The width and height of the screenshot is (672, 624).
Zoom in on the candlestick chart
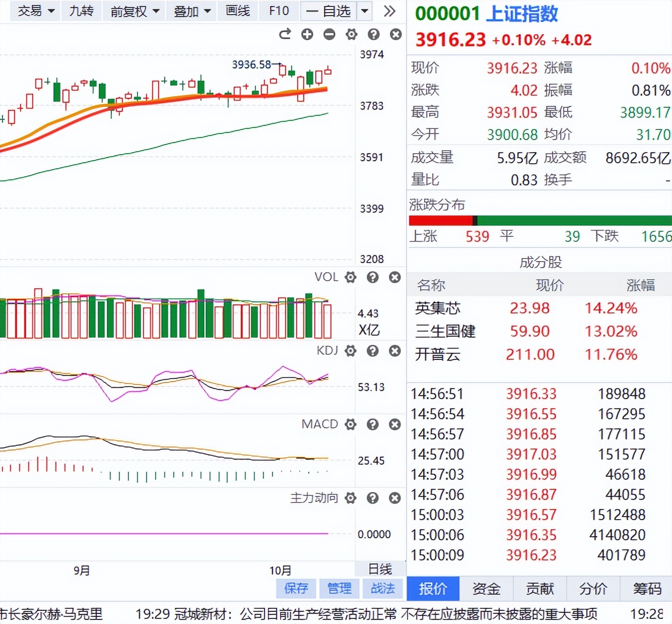(307, 34)
